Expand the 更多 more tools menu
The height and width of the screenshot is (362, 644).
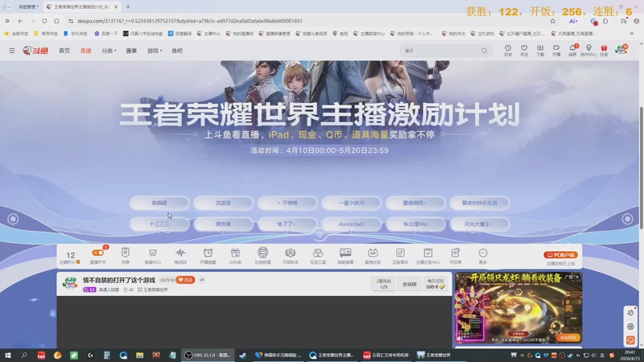click(483, 256)
